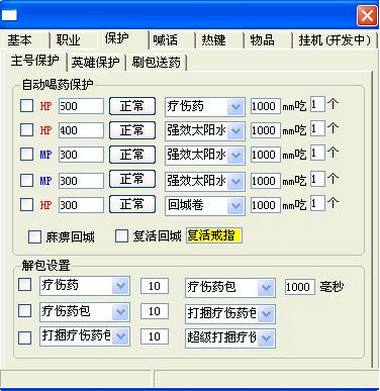Screen dimensions: 380x391
Task: Open the 挂机(开发中) tab
Action: tap(335, 40)
